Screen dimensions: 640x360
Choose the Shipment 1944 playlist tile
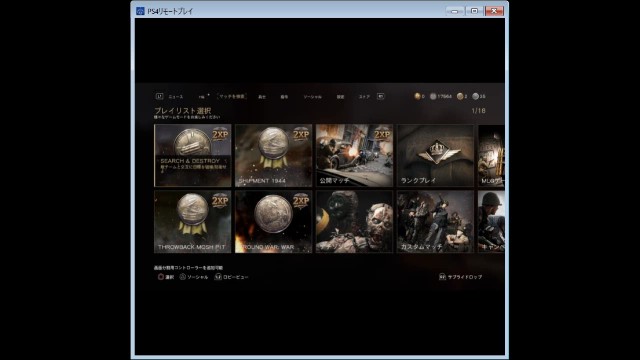tap(273, 156)
